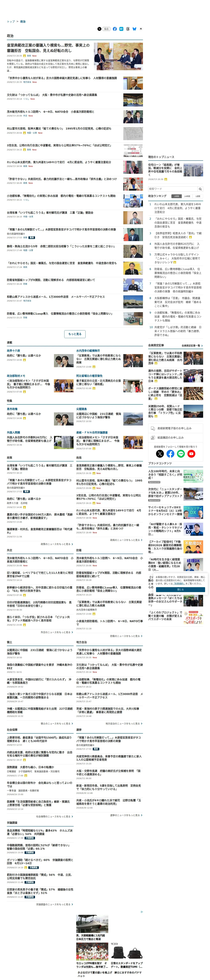Screen dimensions: 210x980
Task: Open the 住宅ローン「超長期」top news thumbnail
Action: (x=193, y=170)
